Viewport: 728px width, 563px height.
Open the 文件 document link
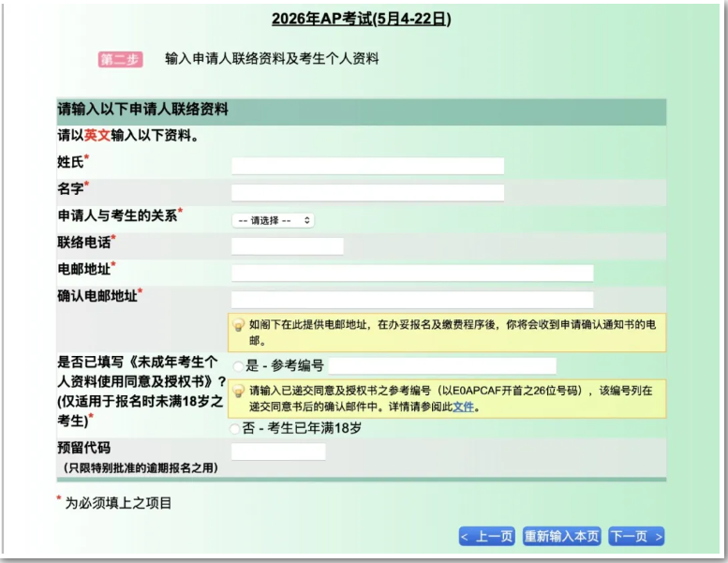pyautogui.click(x=464, y=407)
